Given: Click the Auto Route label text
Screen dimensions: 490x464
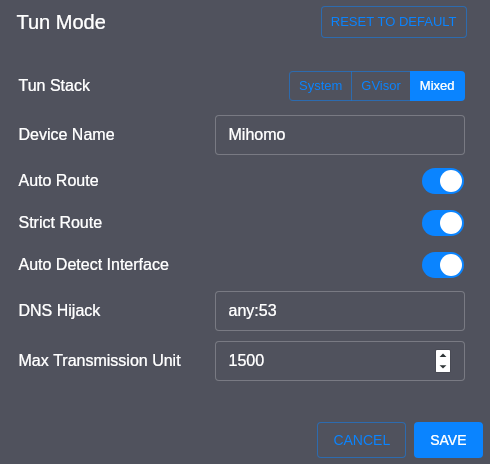Looking at the screenshot, I should 59,181.
